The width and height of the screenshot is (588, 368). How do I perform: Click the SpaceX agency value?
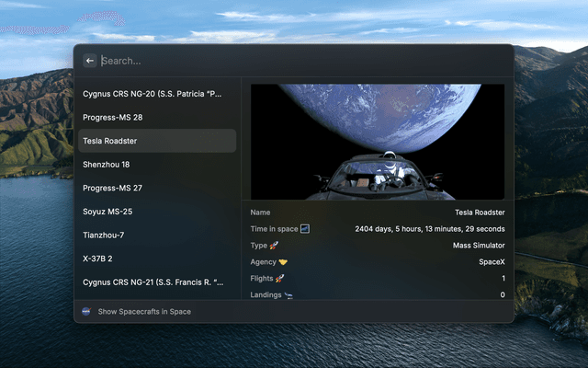click(x=490, y=262)
